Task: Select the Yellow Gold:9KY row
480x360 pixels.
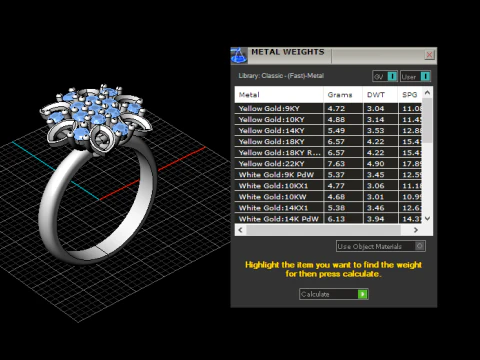Action: (328, 108)
